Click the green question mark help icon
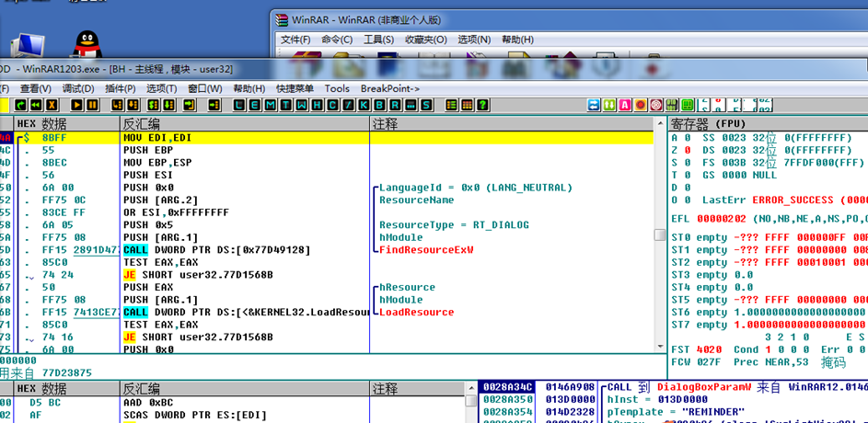 pyautogui.click(x=482, y=105)
